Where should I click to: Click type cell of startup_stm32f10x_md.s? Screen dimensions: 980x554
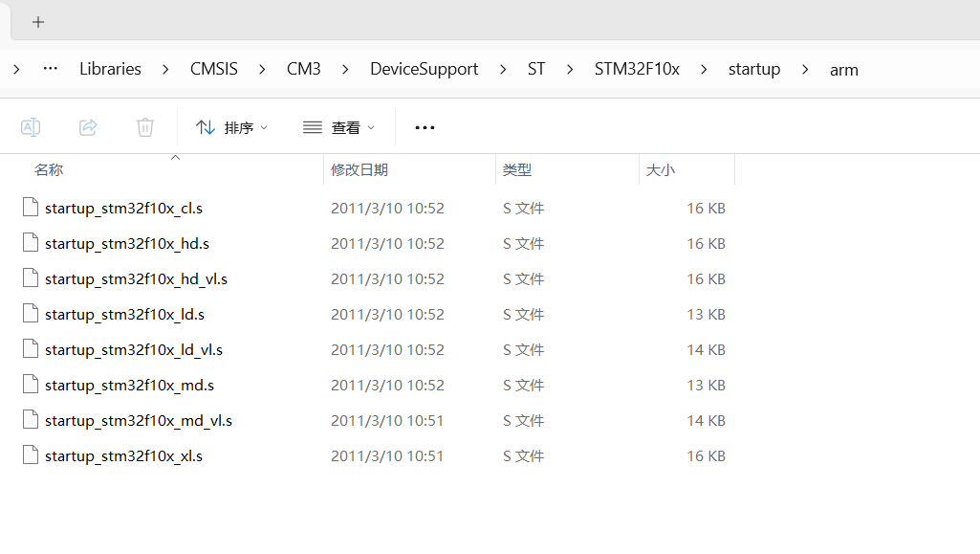click(x=523, y=386)
